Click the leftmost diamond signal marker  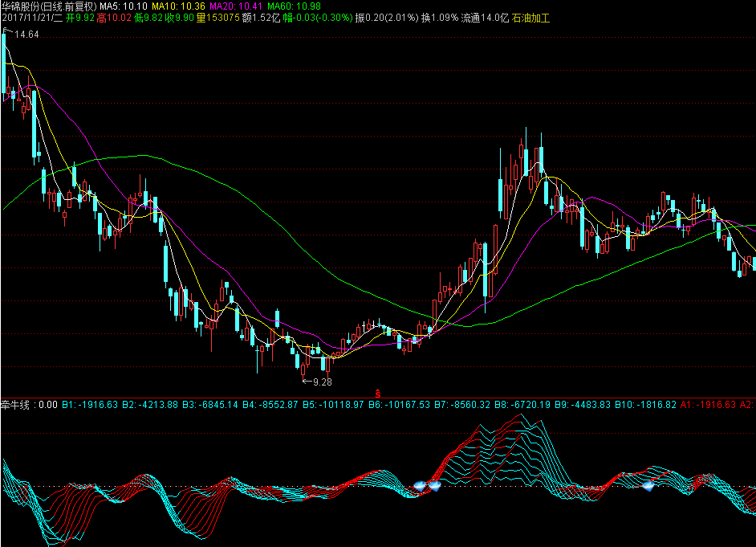coord(421,486)
